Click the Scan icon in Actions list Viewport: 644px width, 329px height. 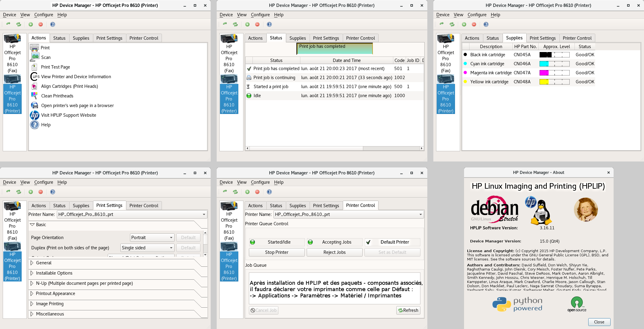click(35, 57)
